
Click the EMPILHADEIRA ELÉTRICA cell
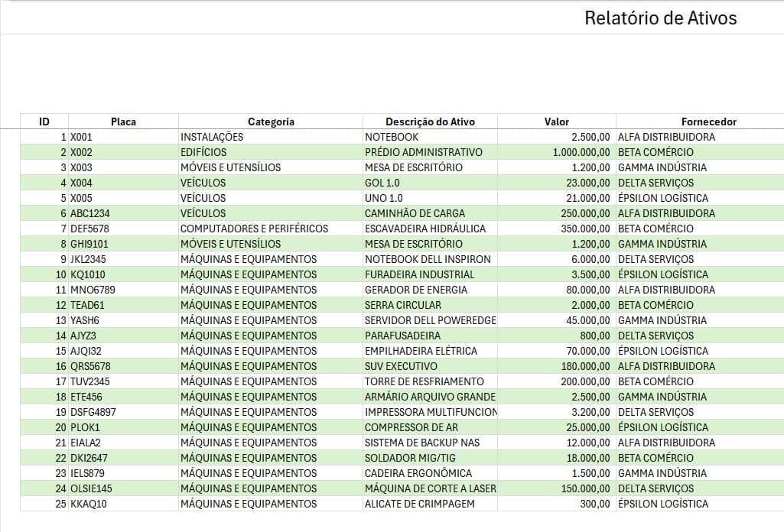click(430, 351)
